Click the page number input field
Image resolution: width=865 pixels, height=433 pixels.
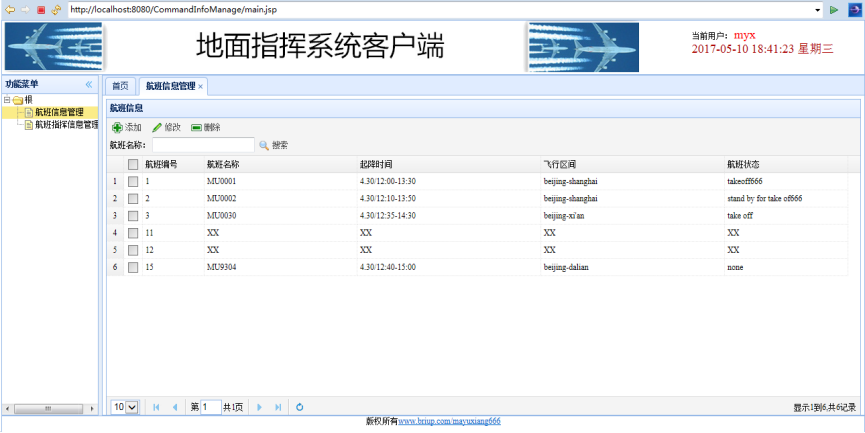pos(211,407)
